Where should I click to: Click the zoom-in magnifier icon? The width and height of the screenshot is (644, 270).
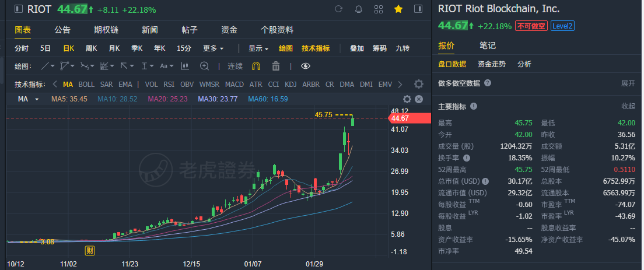pyautogui.click(x=204, y=66)
